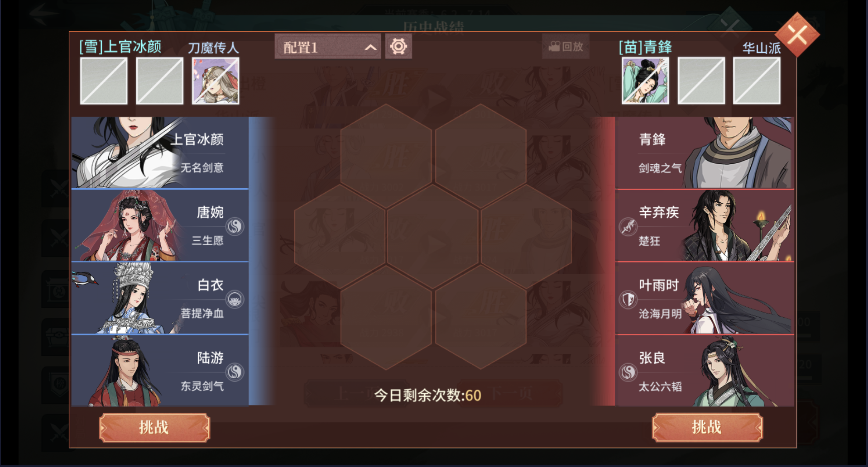Click the 回放 replay camera button

coord(566,47)
